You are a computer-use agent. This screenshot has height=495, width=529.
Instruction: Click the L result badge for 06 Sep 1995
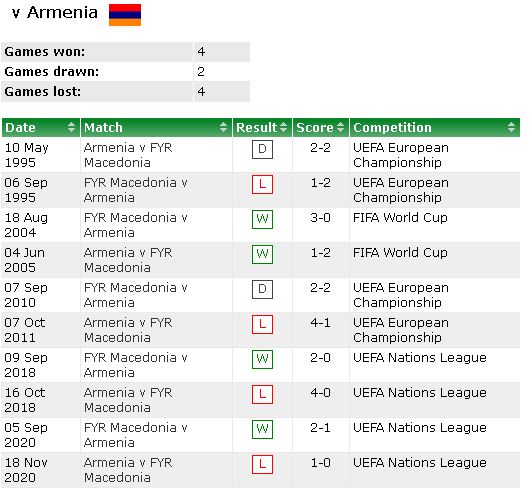click(262, 184)
